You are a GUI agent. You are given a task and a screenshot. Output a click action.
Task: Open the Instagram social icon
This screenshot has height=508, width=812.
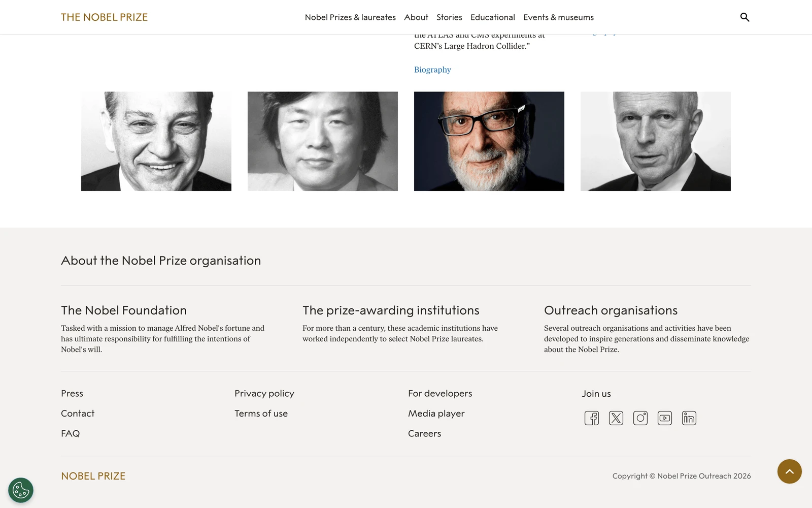point(640,418)
